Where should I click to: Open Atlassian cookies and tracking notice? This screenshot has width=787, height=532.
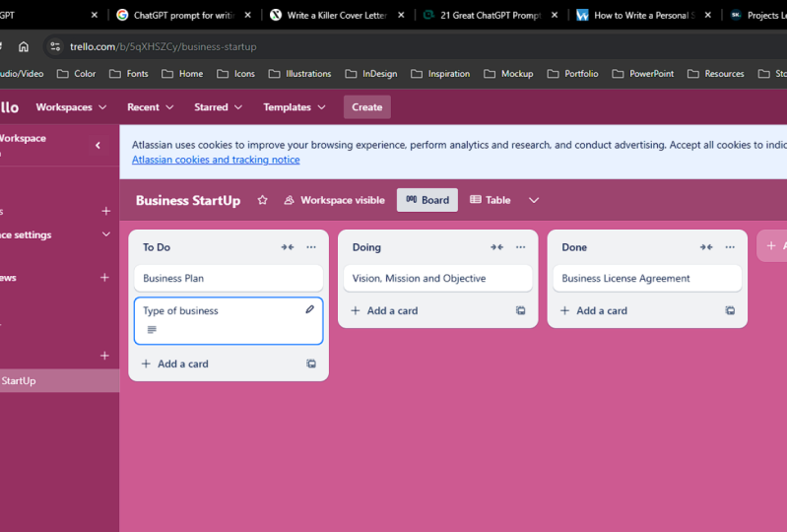click(x=216, y=160)
